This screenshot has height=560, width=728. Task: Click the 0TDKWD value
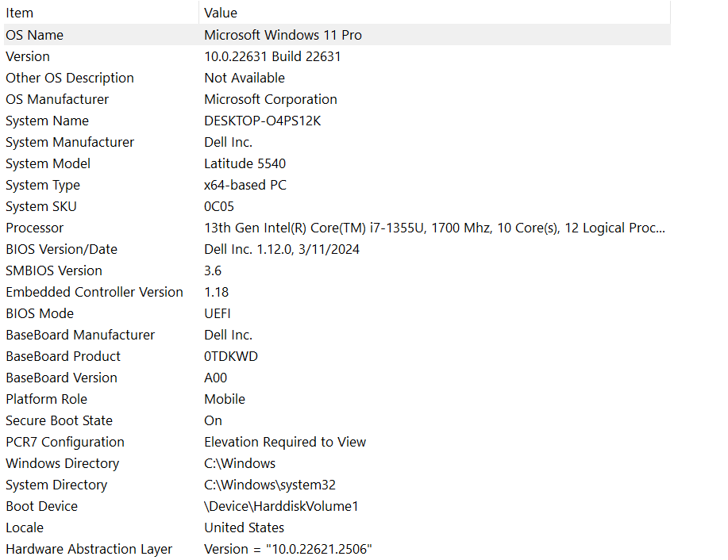(231, 356)
